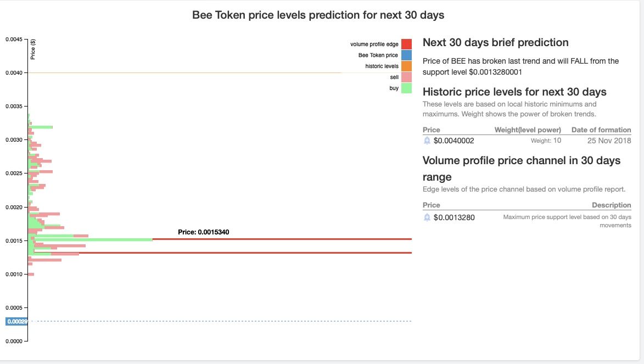This screenshot has width=644, height=364.
Task: Click the "Price: 0.0015340" chart label
Action: click(203, 232)
